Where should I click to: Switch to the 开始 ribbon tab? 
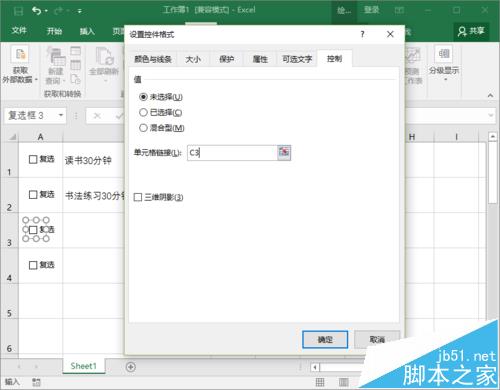pos(54,31)
